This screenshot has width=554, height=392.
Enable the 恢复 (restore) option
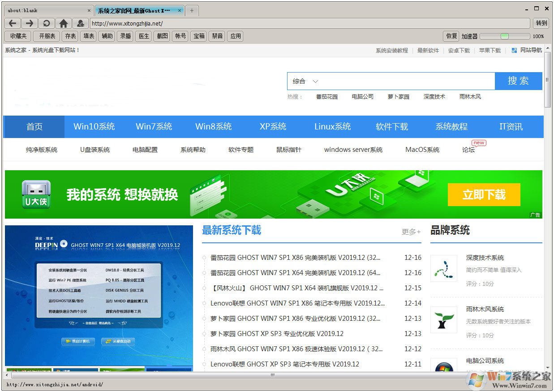coord(451,36)
